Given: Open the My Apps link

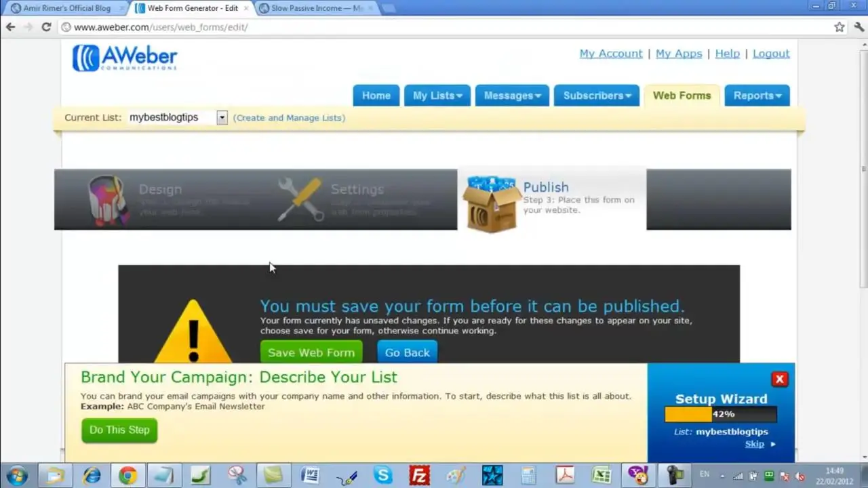Looking at the screenshot, I should pos(679,54).
